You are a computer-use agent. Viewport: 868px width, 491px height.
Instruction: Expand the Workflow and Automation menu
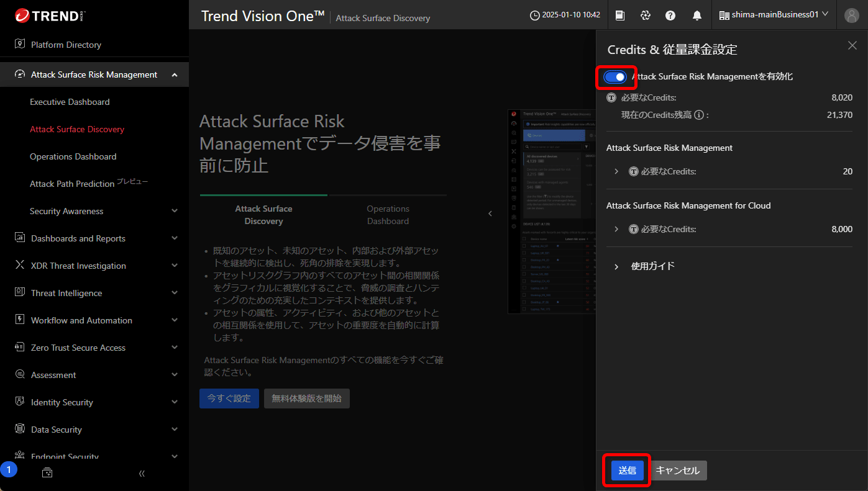[x=175, y=320]
